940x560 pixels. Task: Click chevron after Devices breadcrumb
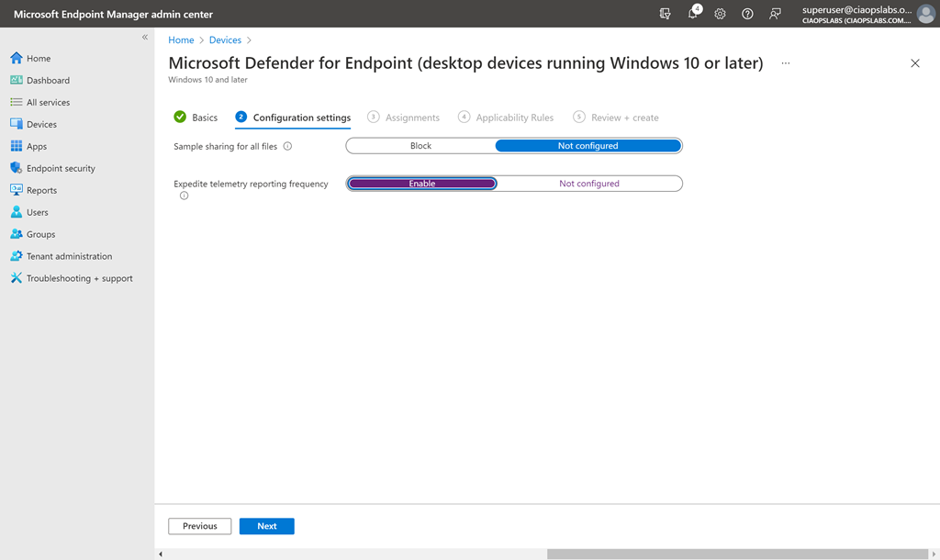pos(249,40)
